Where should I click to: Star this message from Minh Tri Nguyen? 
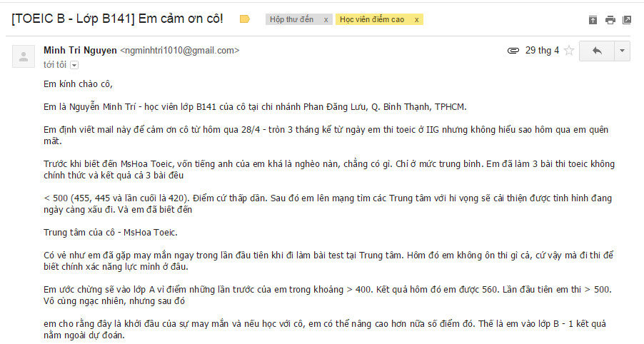point(569,51)
